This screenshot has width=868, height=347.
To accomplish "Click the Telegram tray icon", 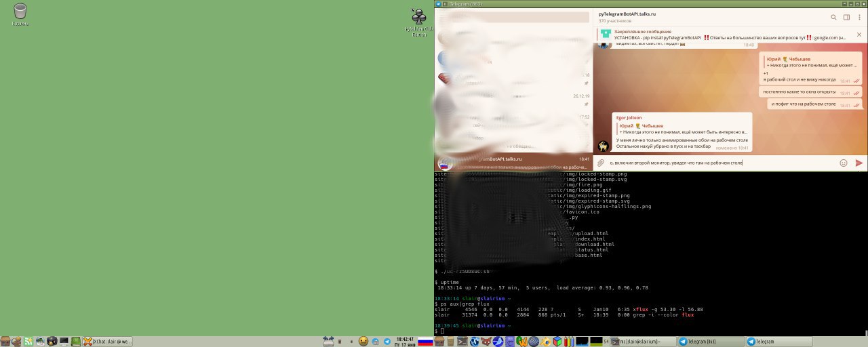I will (387, 341).
